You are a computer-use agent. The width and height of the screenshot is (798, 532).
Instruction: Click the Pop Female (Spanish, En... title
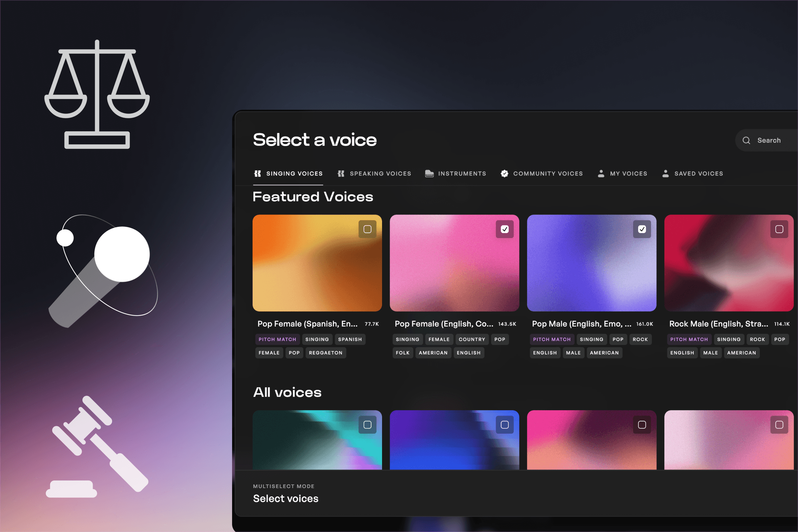(307, 324)
